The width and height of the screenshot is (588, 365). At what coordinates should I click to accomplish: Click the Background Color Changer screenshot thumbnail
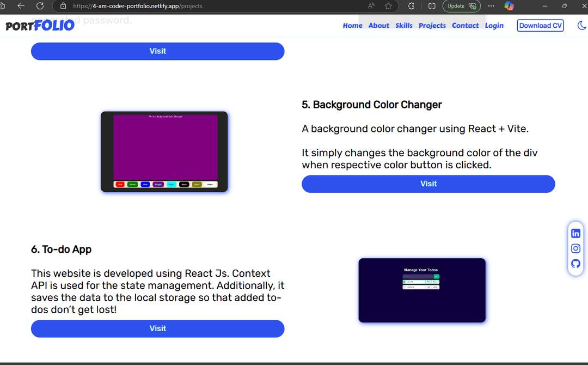click(x=164, y=151)
